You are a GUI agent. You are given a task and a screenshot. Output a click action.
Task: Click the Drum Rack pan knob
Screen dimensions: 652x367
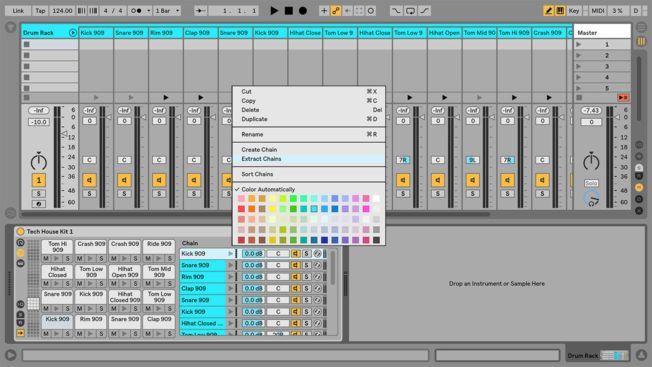point(39,161)
